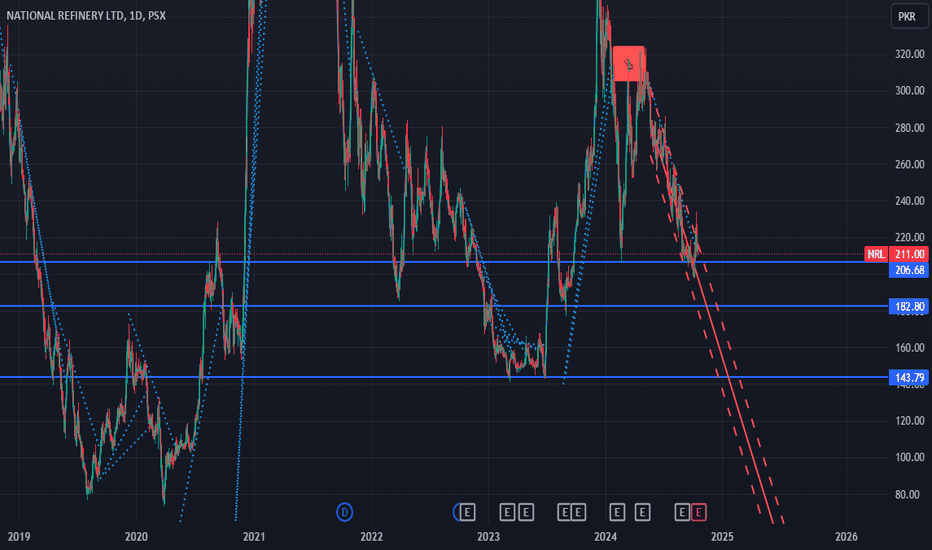Select the 211.00 current price label
This screenshot has height=550, width=932.
(910, 254)
